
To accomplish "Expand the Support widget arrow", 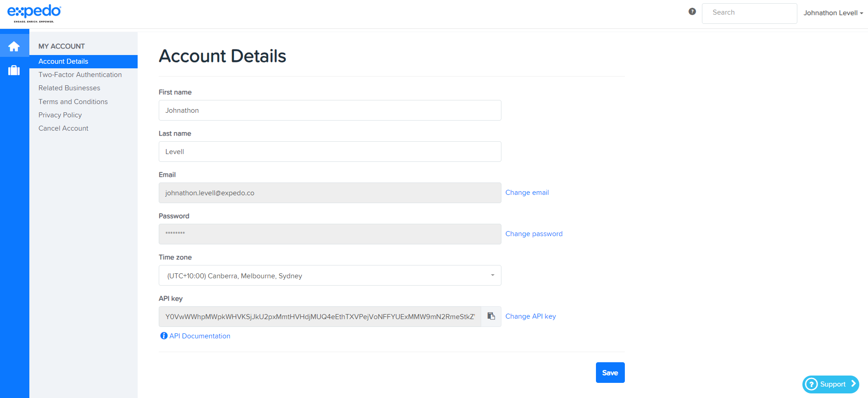I will 853,384.
